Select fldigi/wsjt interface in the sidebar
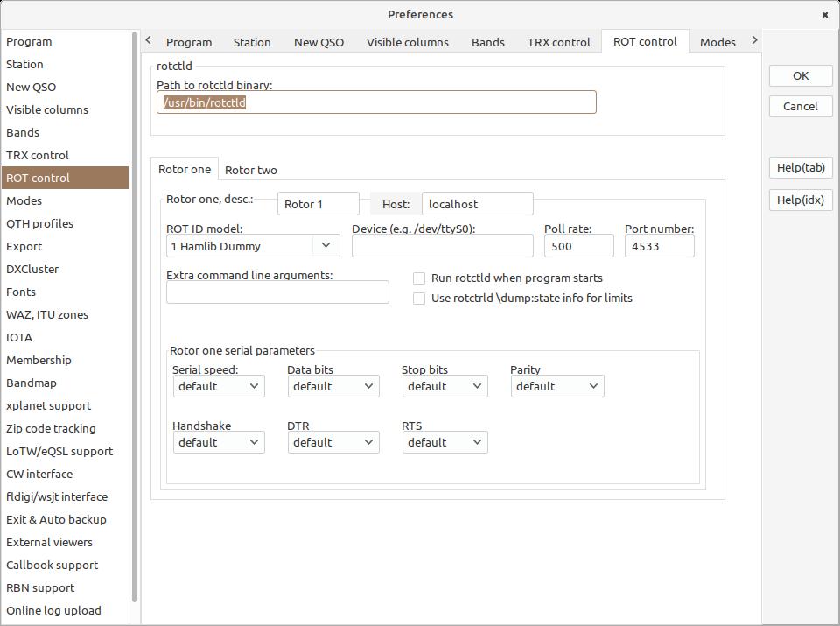The image size is (840, 626). click(65, 496)
